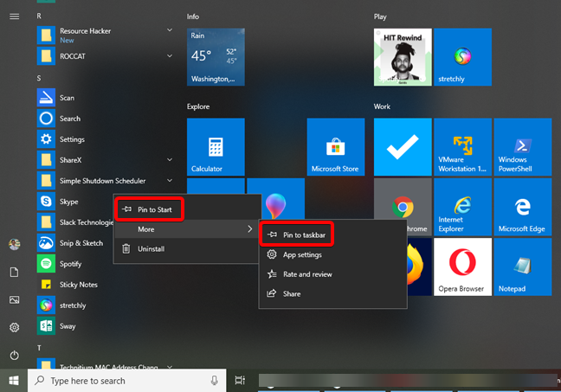The height and width of the screenshot is (392, 561).
Task: Click the Task View taskbar icon
Action: pos(240,381)
